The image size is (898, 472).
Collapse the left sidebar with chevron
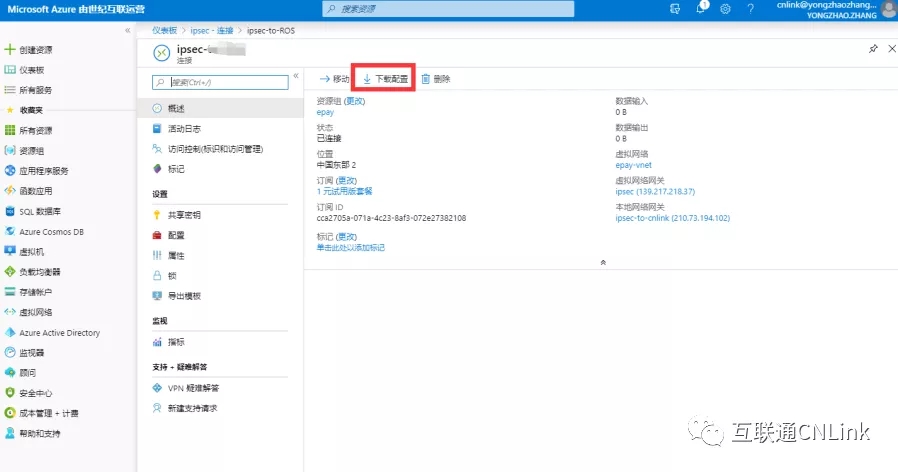pos(128,30)
